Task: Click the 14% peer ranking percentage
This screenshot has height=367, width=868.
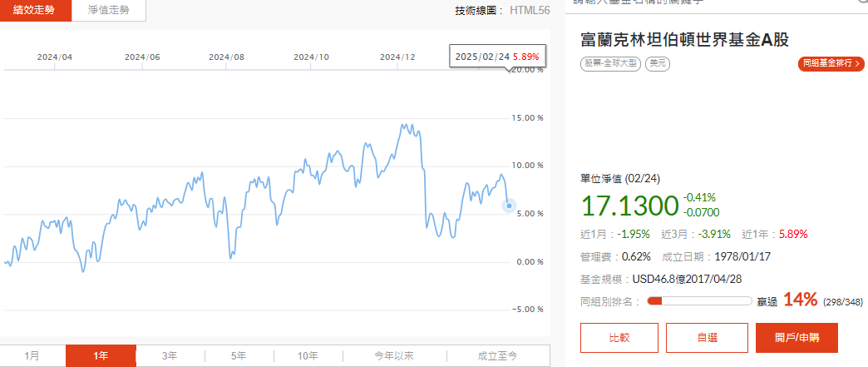Action: coord(801,300)
